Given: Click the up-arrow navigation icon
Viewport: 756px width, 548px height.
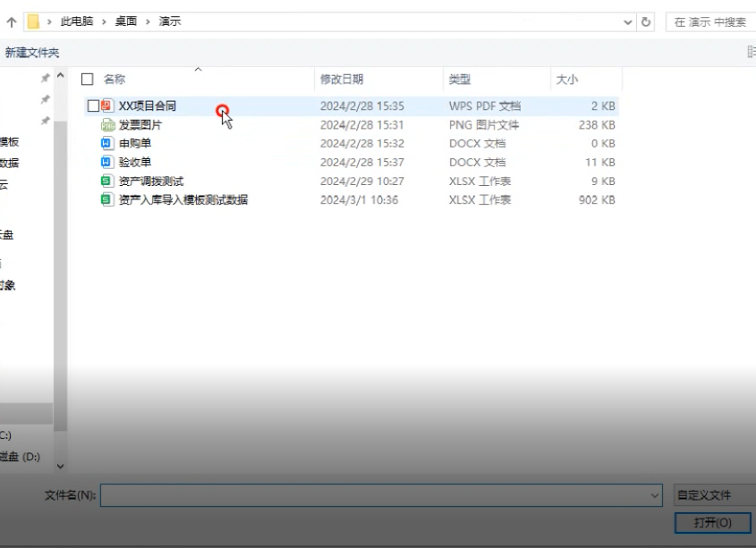Looking at the screenshot, I should pos(12,21).
